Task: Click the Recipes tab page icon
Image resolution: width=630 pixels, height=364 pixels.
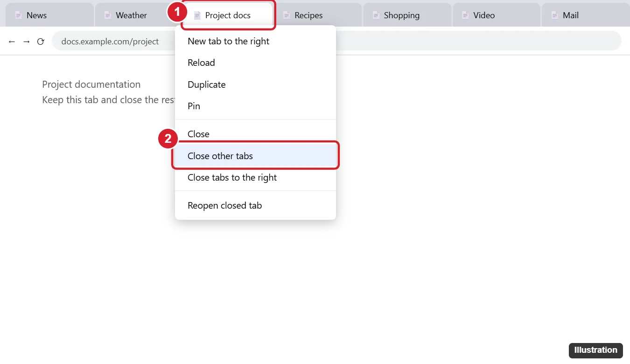Action: (x=287, y=15)
